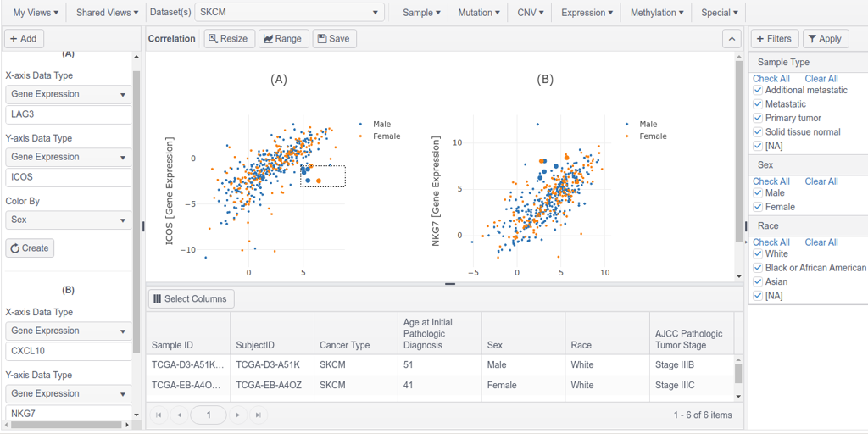Toggle Solid tissue normal checkbox
Viewport: 868px width, 434px height.
[758, 131]
